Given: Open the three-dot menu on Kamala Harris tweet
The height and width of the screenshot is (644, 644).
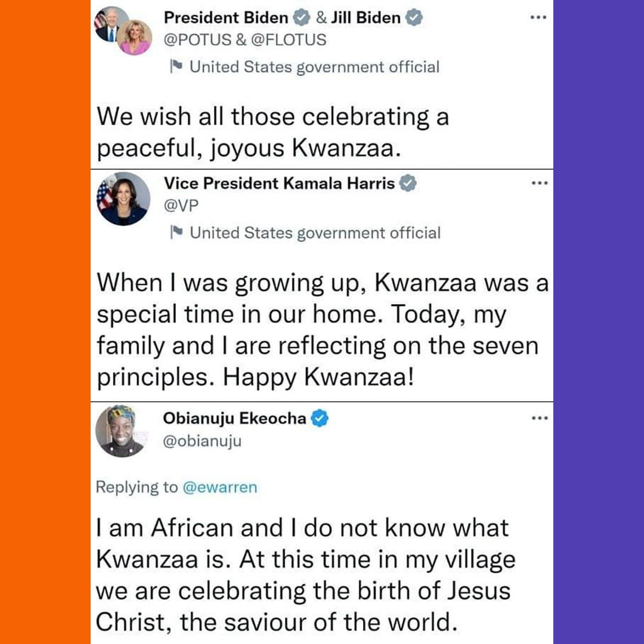Looking at the screenshot, I should (x=539, y=183).
